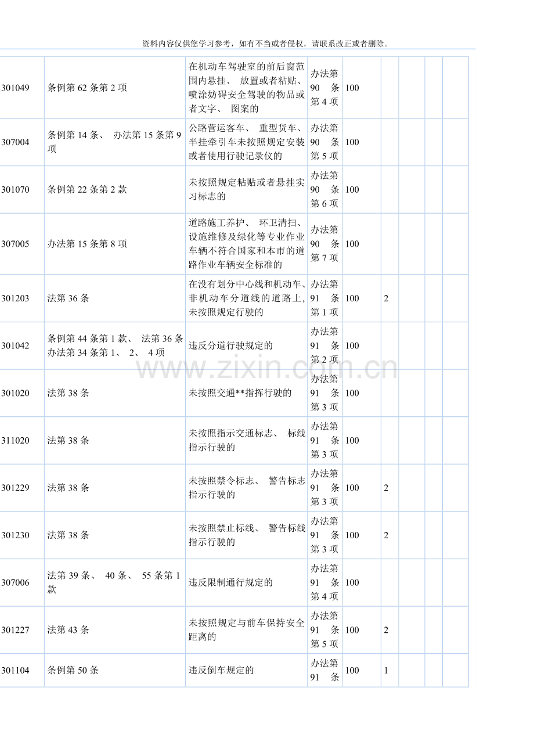Click the 违反限制通行规定的 description cell
Screen dimensions: 534x756
click(x=230, y=582)
